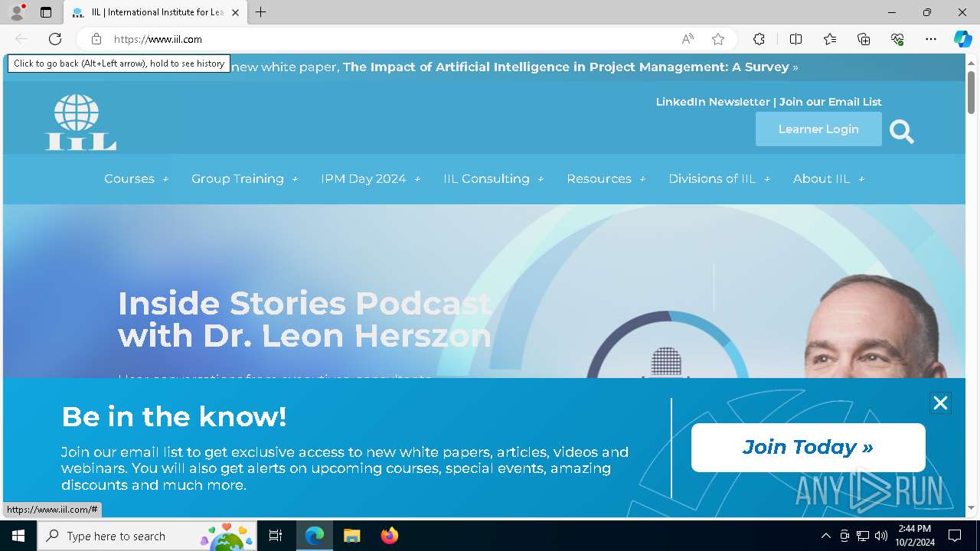Click the browser profile avatar icon
Viewport: 980px width, 551px height.
click(17, 12)
